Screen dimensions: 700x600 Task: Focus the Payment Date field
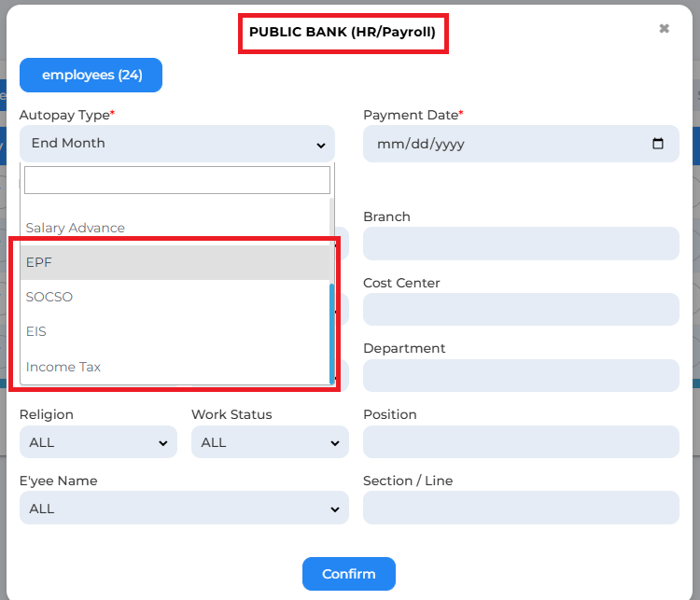[x=521, y=144]
